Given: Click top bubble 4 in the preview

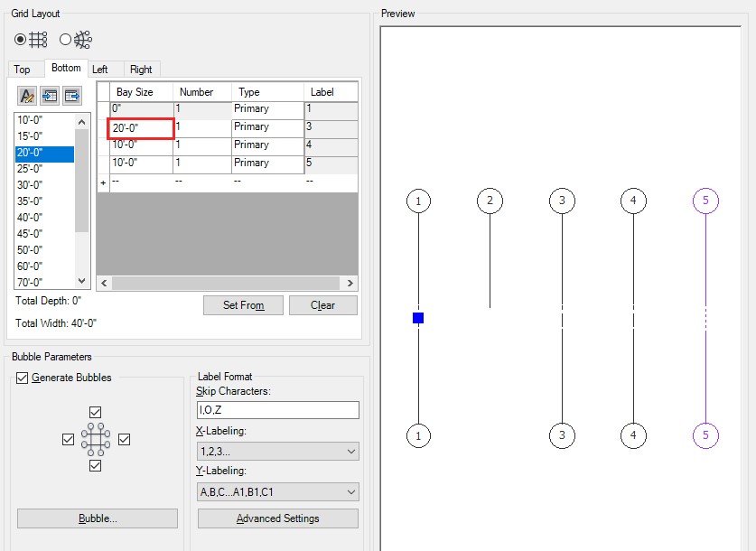Looking at the screenshot, I should point(633,201).
